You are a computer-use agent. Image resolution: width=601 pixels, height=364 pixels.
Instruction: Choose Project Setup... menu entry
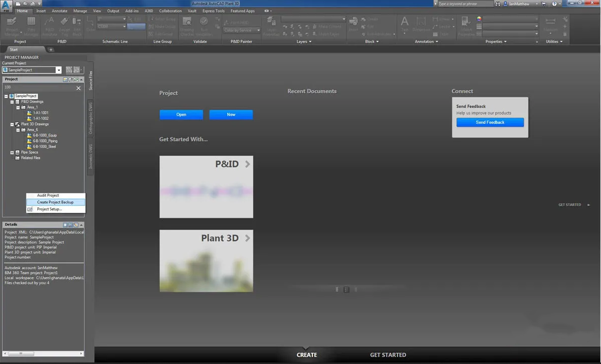(55, 209)
